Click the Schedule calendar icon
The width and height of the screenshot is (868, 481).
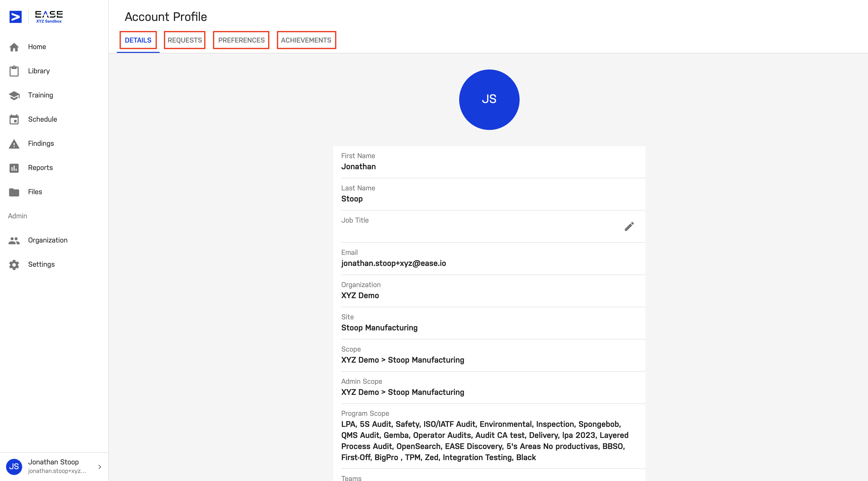pos(14,119)
